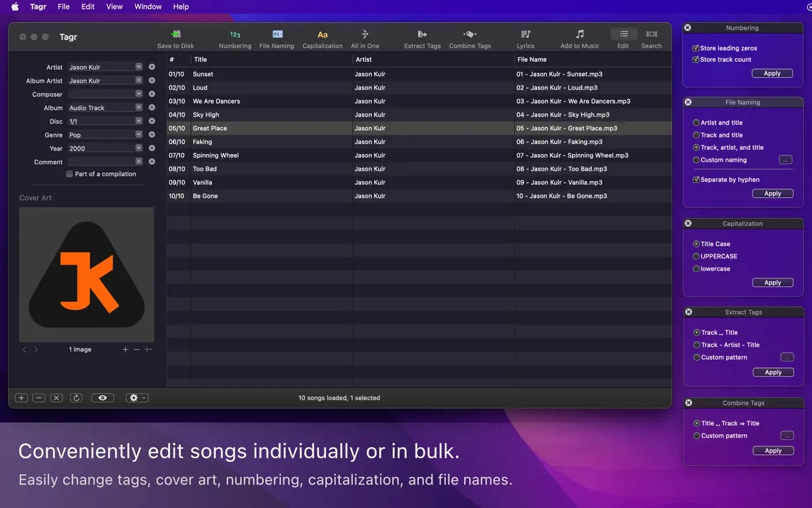
Task: Choose Track, artist, and title naming option
Action: pyautogui.click(x=695, y=147)
